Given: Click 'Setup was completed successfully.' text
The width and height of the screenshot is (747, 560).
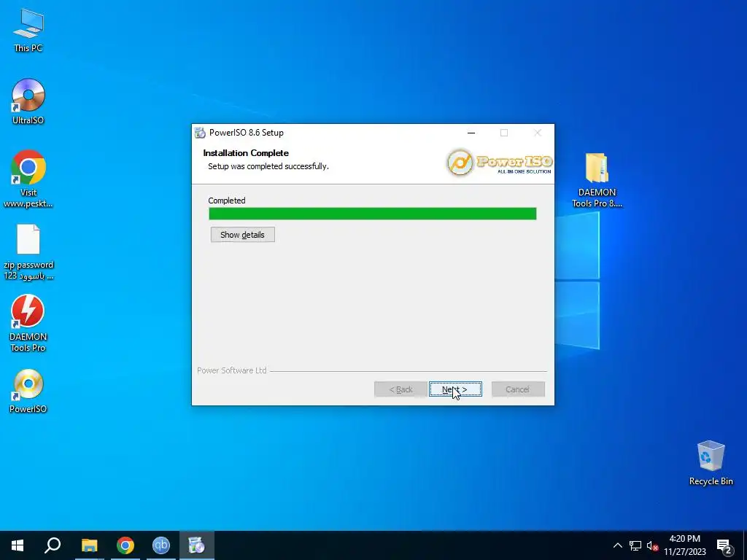Looking at the screenshot, I should (x=268, y=166).
